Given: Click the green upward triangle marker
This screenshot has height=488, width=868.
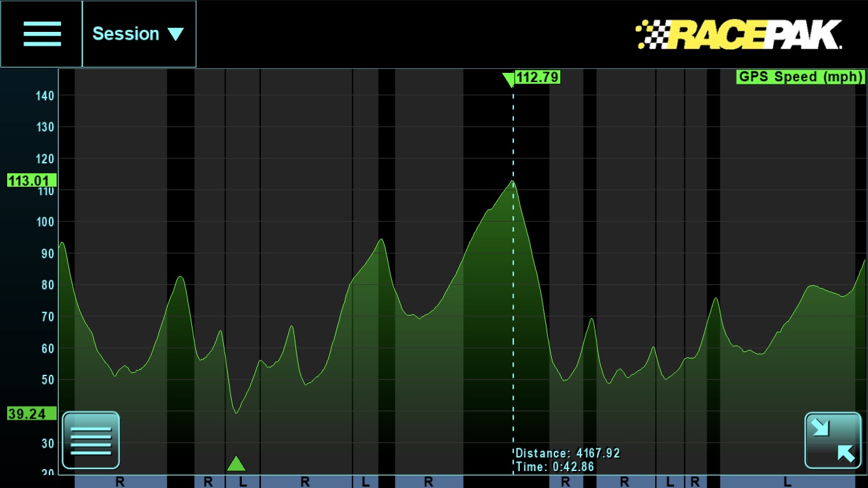Looking at the screenshot, I should point(236,463).
